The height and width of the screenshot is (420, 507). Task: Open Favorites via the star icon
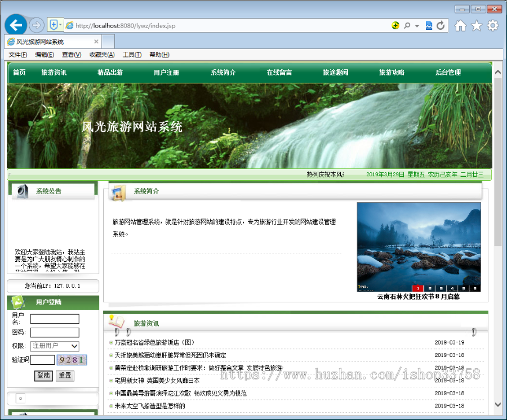pos(476,25)
